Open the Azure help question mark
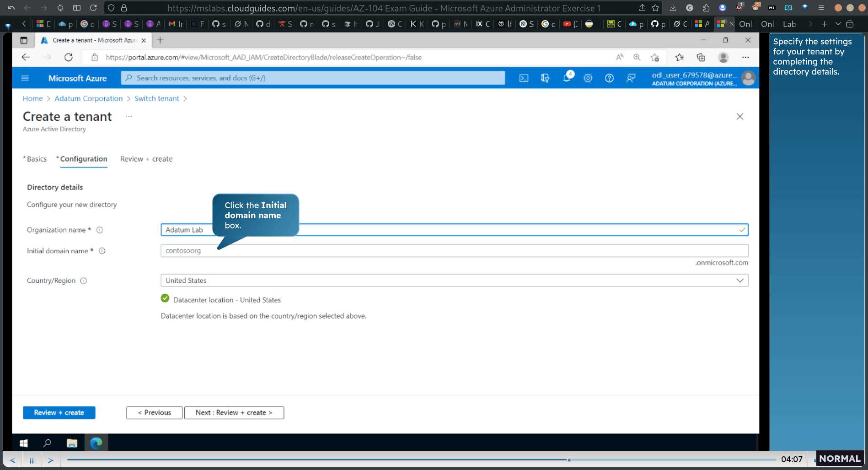Screen dimensions: 868x470 pyautogui.click(x=609, y=78)
